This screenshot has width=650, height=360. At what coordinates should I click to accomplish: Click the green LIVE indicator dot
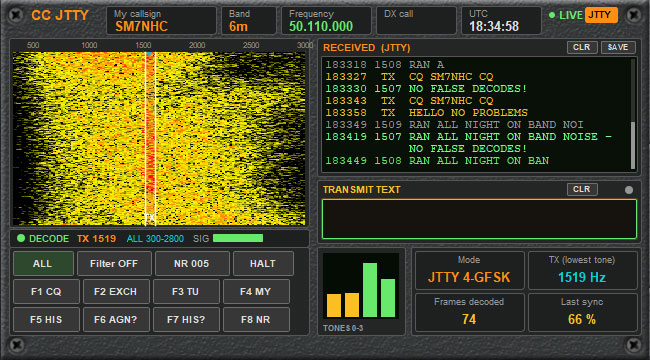click(552, 15)
